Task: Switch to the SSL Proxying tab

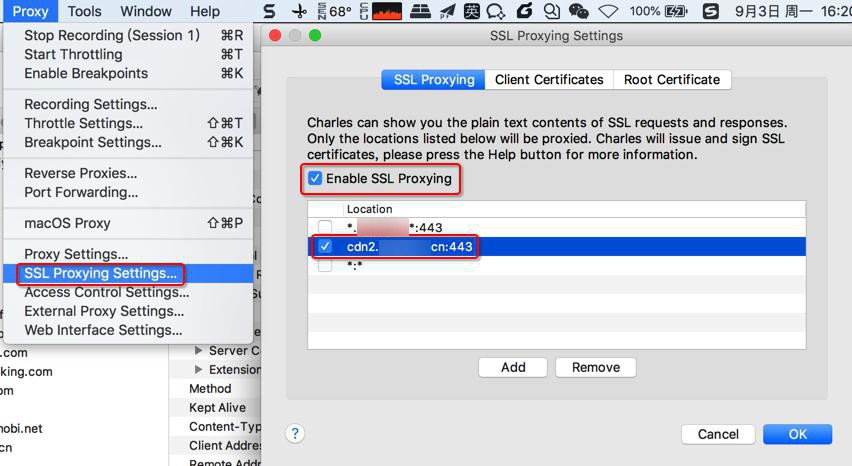Action: tap(433, 80)
